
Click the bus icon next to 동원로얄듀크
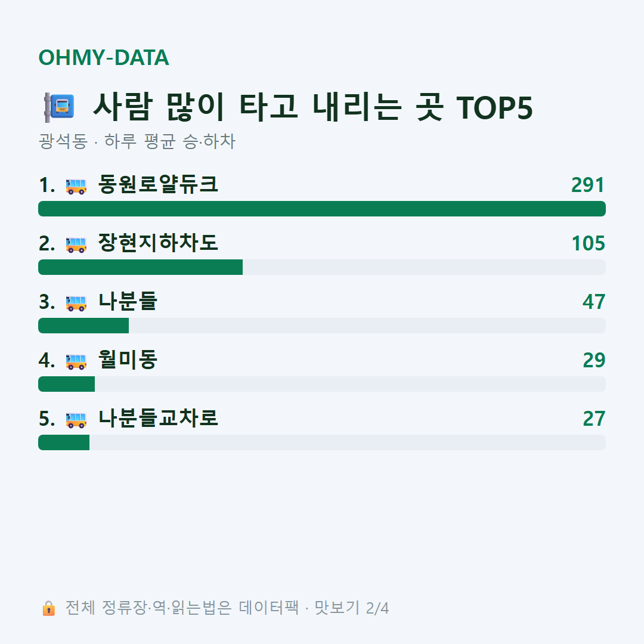point(76,185)
